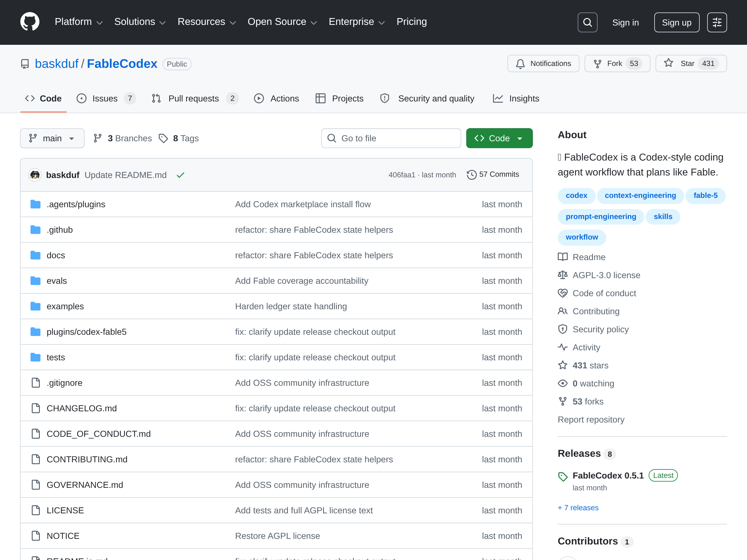Click the NOTICE file icon
Image resolution: width=747 pixels, height=560 pixels.
[35, 536]
